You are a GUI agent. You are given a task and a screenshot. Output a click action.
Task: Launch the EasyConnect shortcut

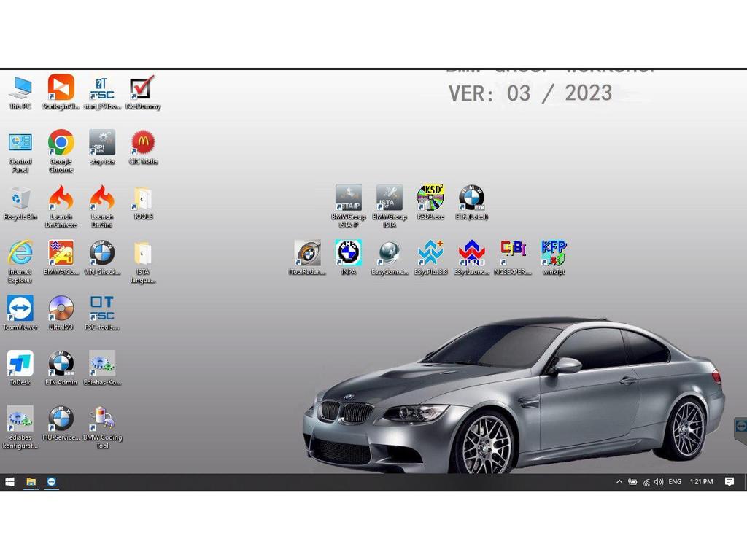click(390, 253)
